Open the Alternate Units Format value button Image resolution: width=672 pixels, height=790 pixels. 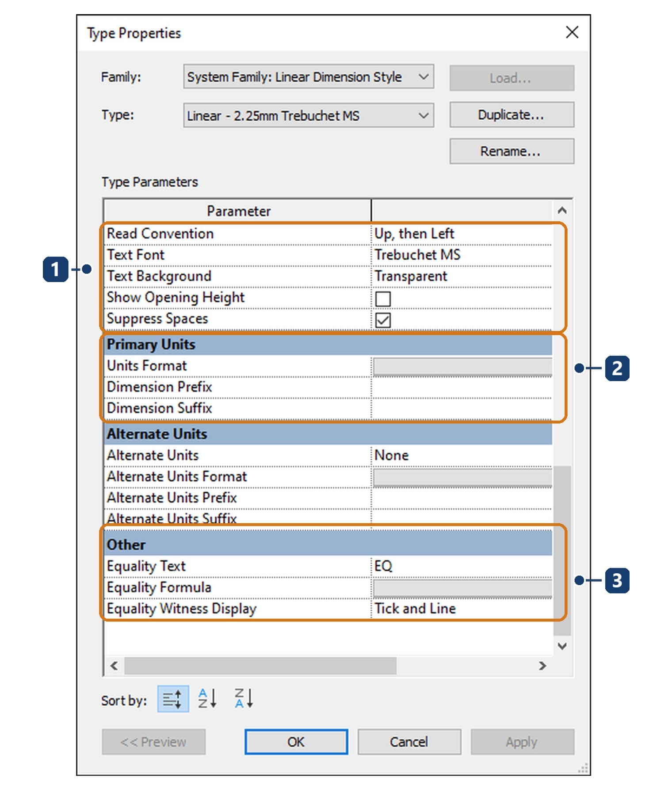click(x=462, y=478)
